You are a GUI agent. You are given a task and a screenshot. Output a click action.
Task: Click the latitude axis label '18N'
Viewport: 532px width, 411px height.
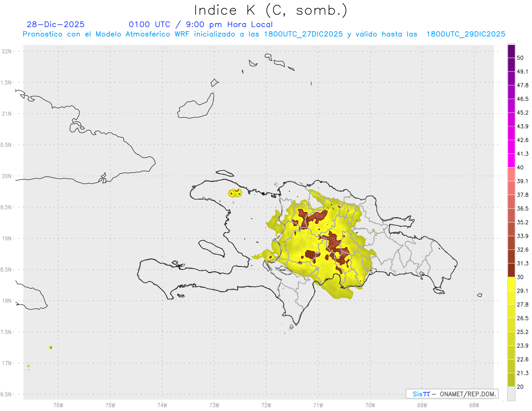pos(8,301)
